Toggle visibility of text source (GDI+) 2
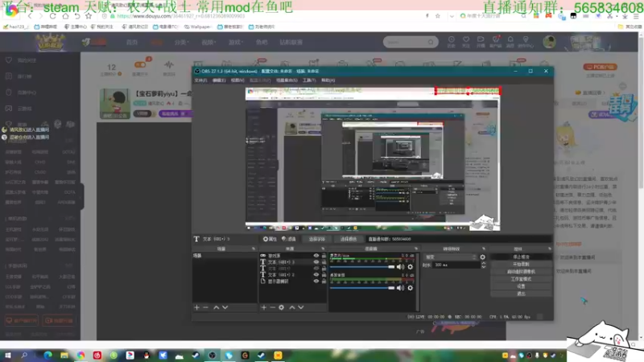Screen dimensions: 644x362 [316, 274]
